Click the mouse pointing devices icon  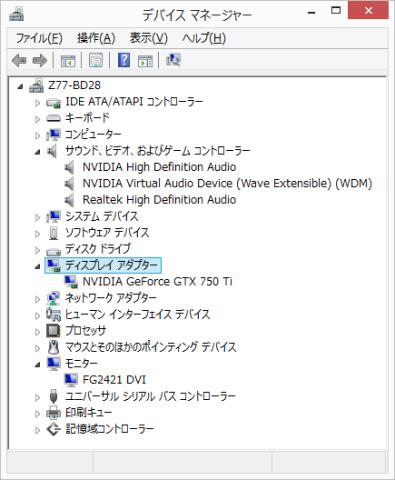(53, 347)
